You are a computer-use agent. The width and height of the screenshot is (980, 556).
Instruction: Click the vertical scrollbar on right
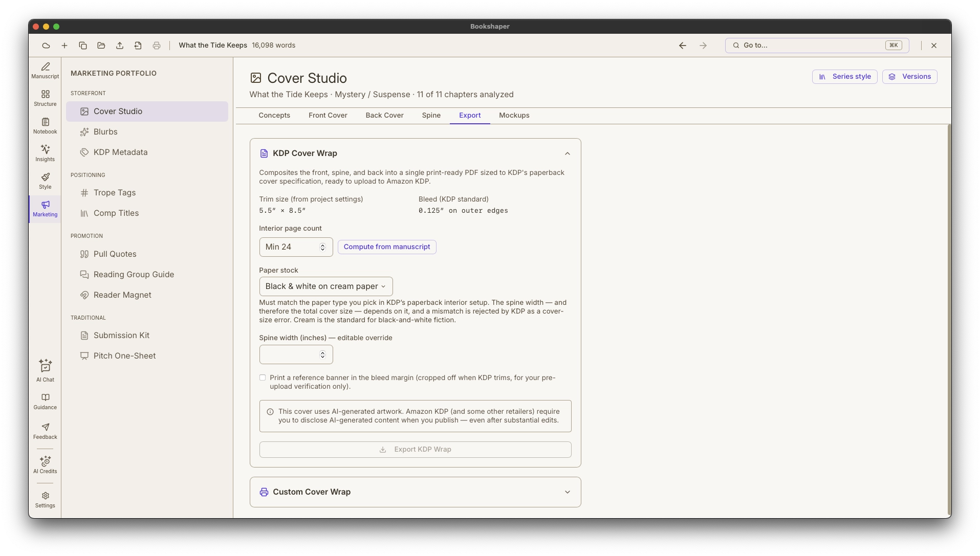click(949, 321)
